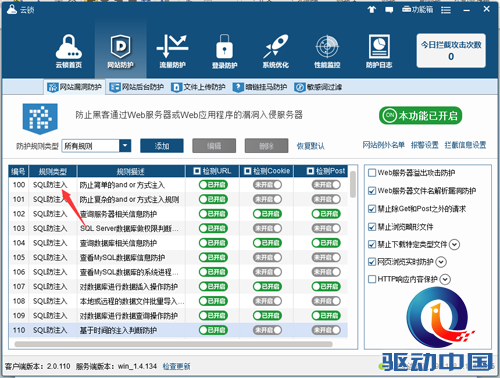This screenshot has height=378, width=500.
Task: Open the 登录防护 padlock icon
Action: (x=224, y=51)
